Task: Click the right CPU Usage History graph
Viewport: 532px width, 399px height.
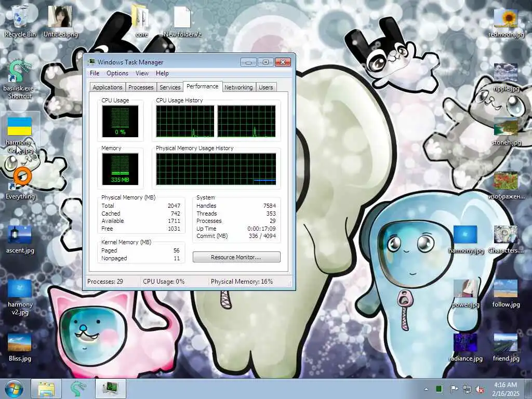Action: coord(247,121)
